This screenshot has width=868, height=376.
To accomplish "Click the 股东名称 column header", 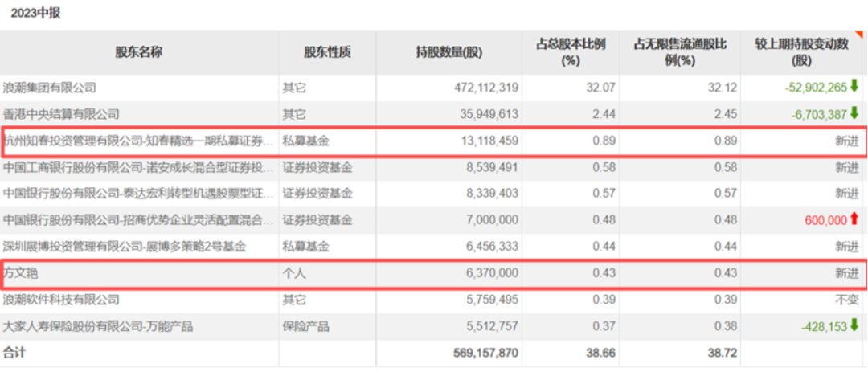I will [x=139, y=52].
